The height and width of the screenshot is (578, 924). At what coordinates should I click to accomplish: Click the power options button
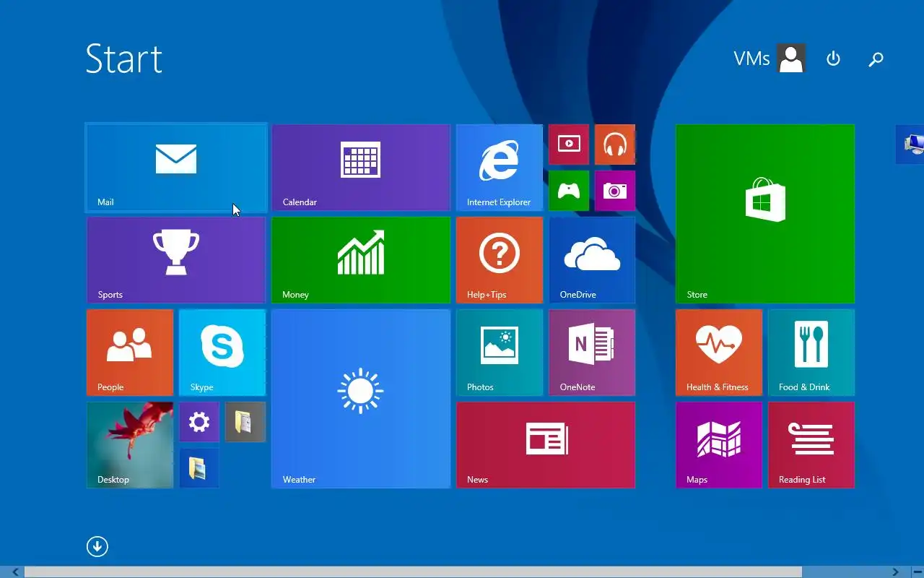833,59
